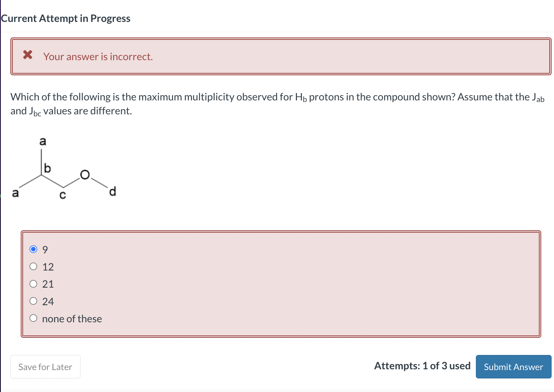
Task: Click the oxygen atom in the structure
Action: click(84, 174)
